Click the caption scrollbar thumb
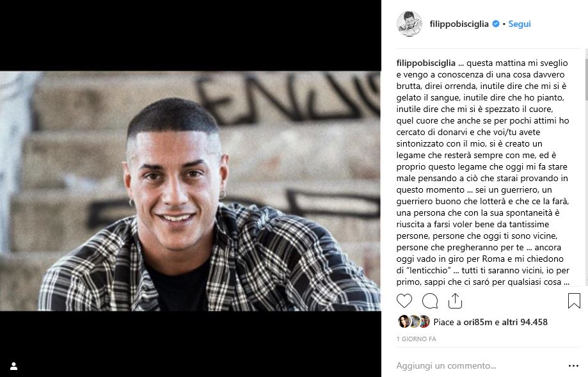 586,75
